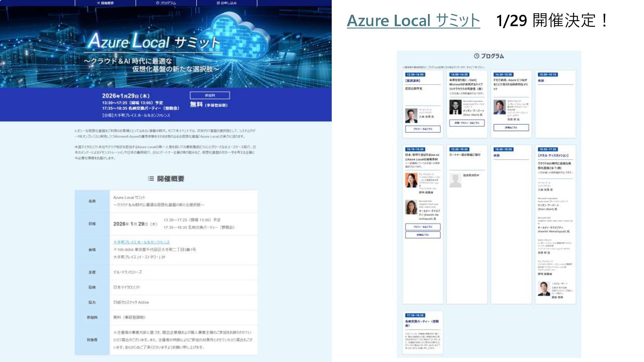Click the placeholder avatar in partner session card

455,180
